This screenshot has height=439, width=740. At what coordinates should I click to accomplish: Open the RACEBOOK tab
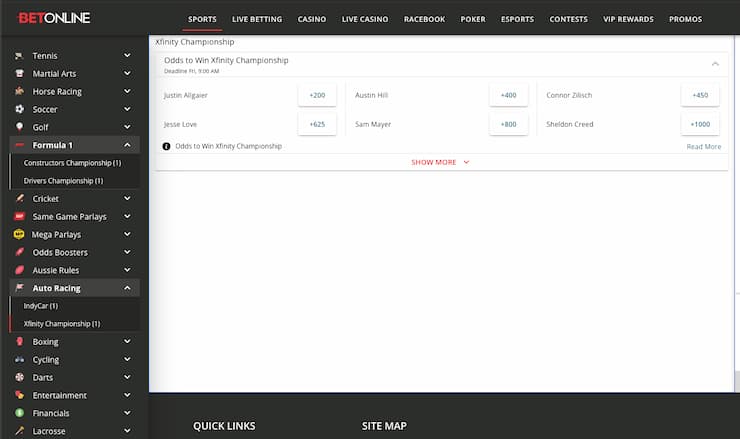tap(424, 19)
